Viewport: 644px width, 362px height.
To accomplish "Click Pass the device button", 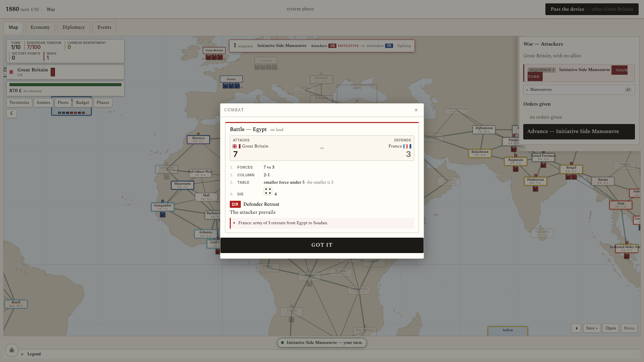I will [x=592, y=9].
